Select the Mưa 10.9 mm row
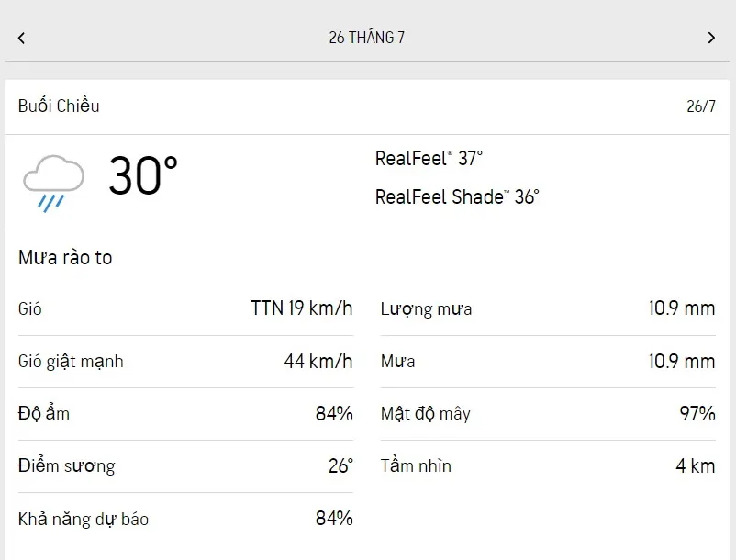This screenshot has width=736, height=560. point(548,362)
